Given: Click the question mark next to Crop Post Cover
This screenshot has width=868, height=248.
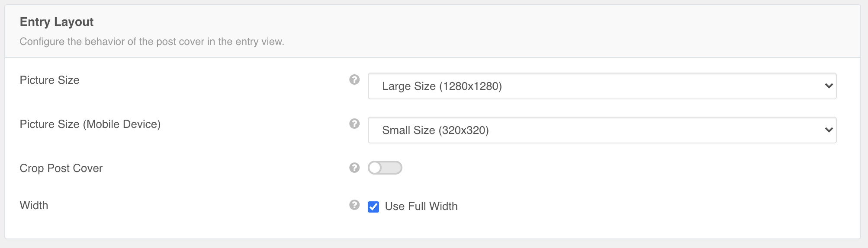Looking at the screenshot, I should pyautogui.click(x=354, y=168).
